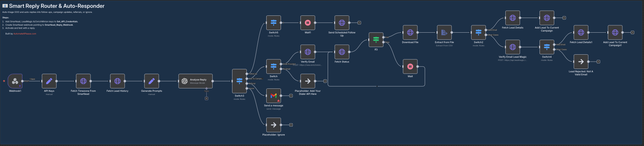Screen dimensions: 644x146
Task: Click warning triangle on Send a message node
Action: click(x=278, y=100)
